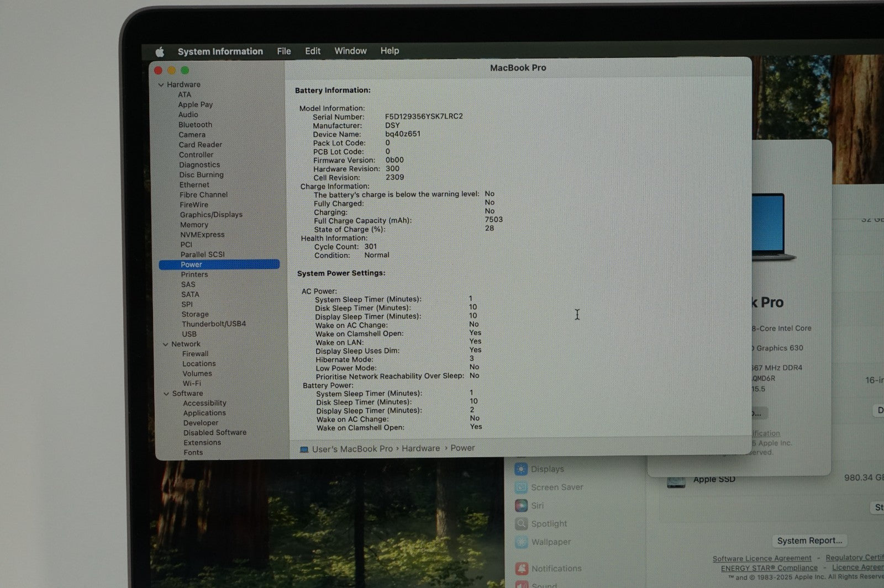Click the Full Charge Capacity value 7503
The height and width of the screenshot is (588, 884).
click(x=494, y=220)
